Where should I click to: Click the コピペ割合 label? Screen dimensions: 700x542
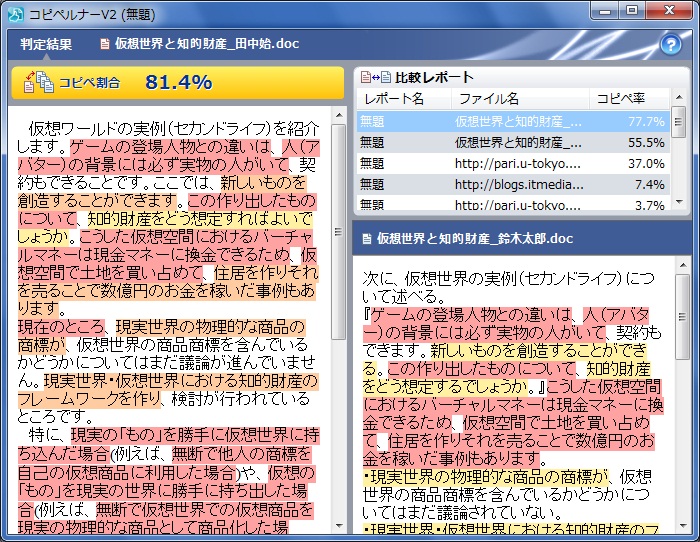coord(90,83)
